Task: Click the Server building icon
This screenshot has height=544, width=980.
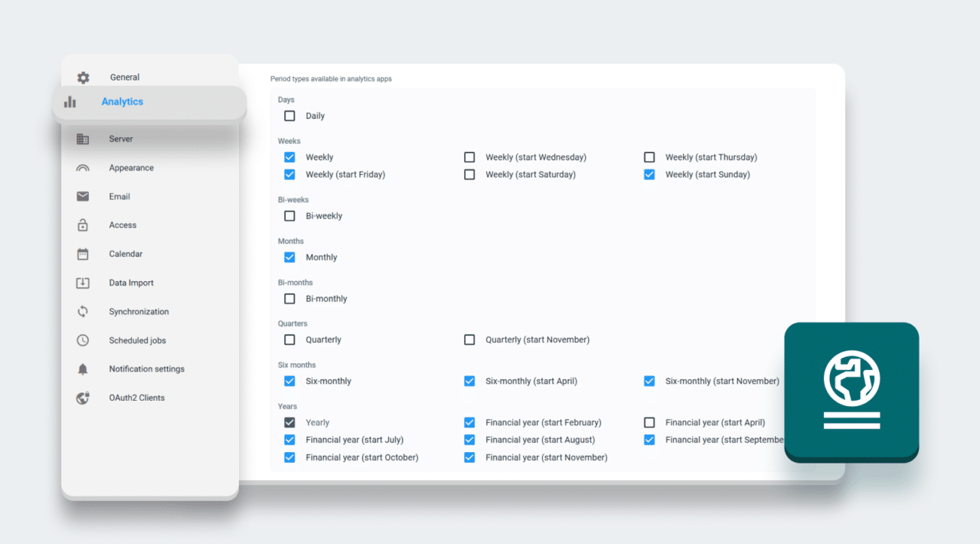Action: pos(83,139)
